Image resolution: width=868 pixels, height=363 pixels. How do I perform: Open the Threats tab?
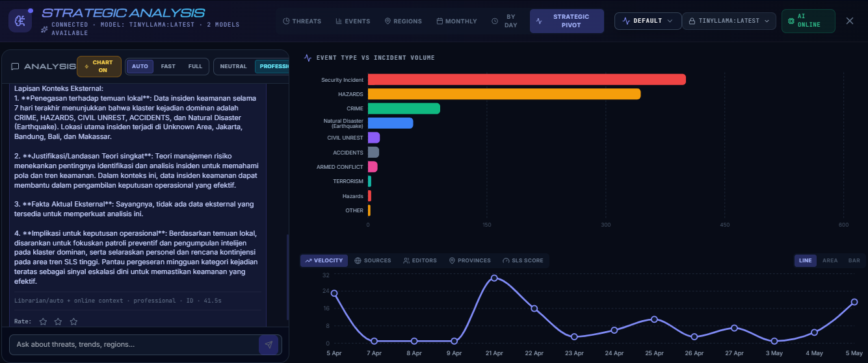click(x=302, y=21)
